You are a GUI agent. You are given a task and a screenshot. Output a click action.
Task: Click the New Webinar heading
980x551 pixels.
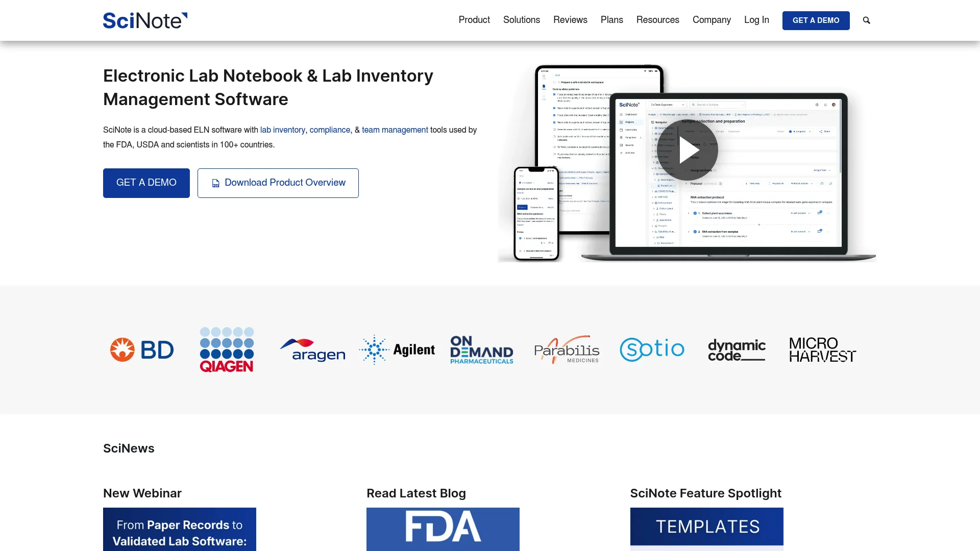[x=142, y=493]
